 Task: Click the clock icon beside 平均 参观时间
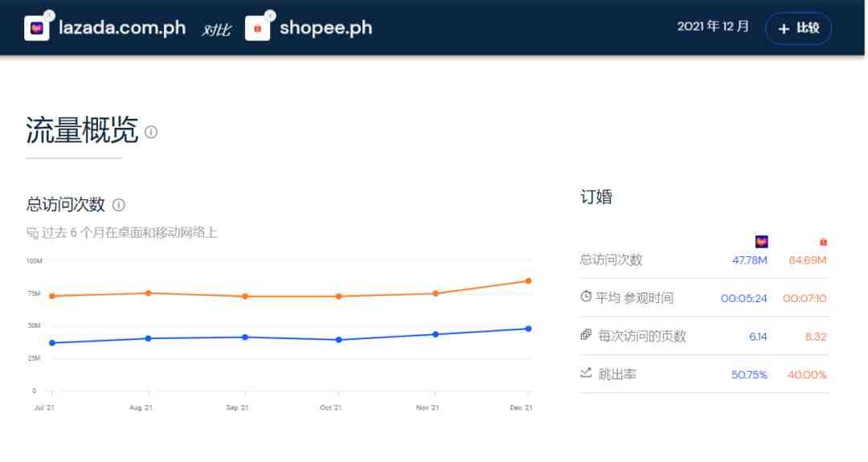[x=586, y=297]
